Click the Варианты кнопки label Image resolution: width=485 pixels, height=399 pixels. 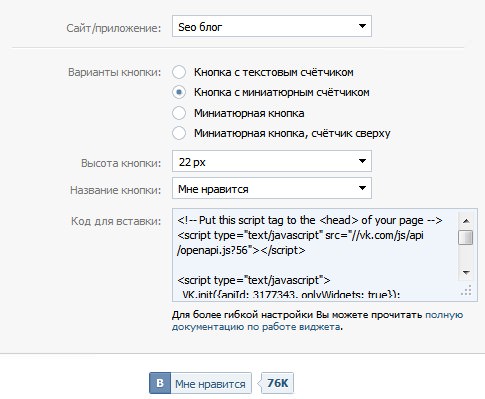pyautogui.click(x=114, y=72)
